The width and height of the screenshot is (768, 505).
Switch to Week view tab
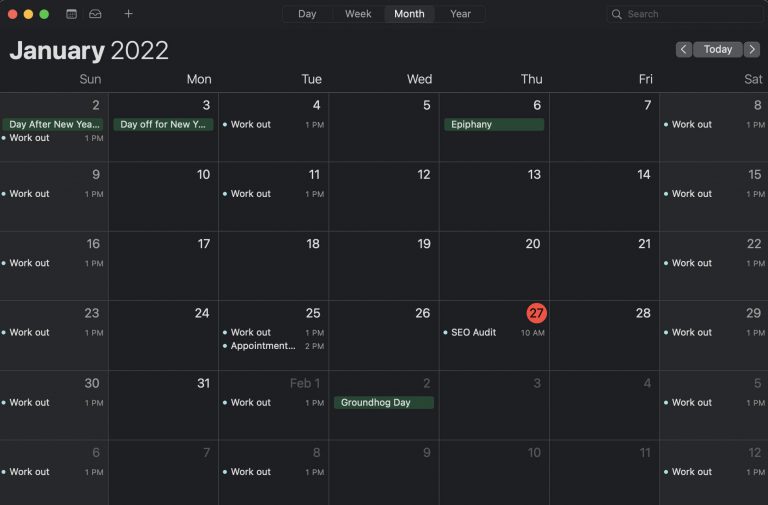358,14
